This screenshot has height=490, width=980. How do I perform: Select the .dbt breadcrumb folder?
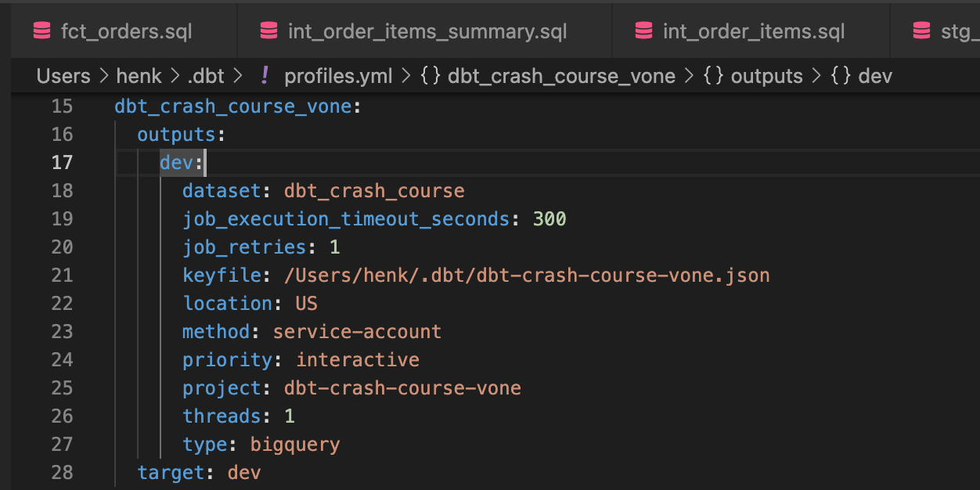[206, 76]
